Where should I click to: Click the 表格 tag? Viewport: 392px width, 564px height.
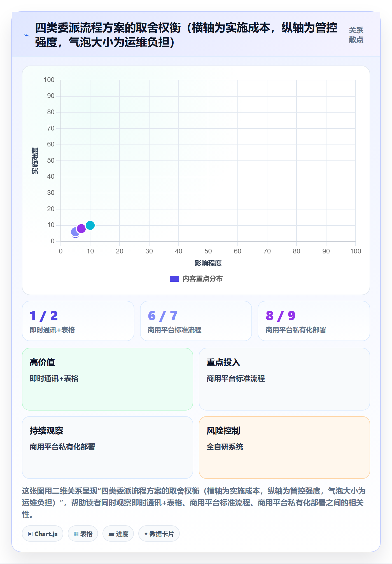[x=83, y=534]
